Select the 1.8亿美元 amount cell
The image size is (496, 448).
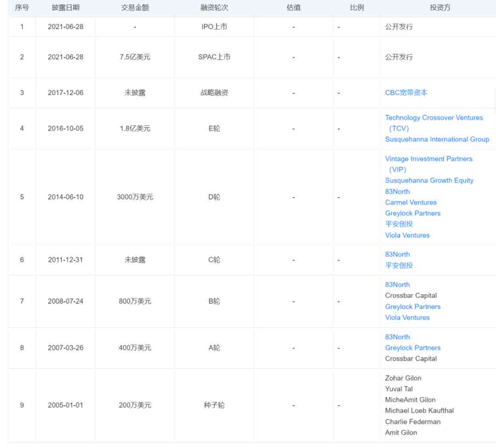point(135,129)
